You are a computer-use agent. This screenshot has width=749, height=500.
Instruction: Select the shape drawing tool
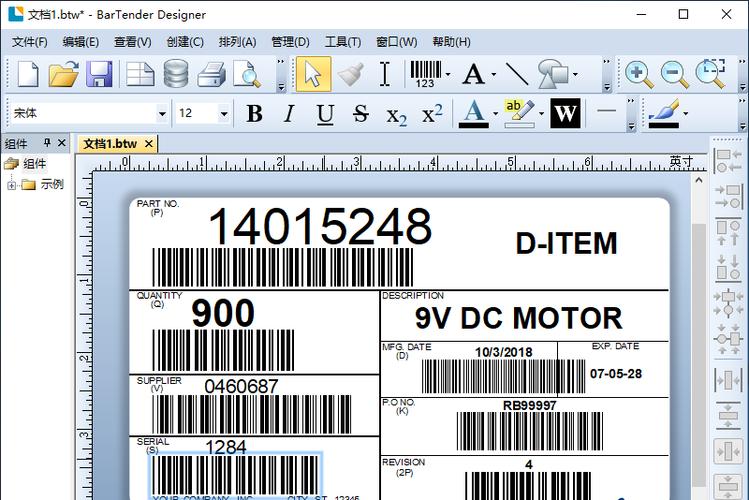pos(553,74)
